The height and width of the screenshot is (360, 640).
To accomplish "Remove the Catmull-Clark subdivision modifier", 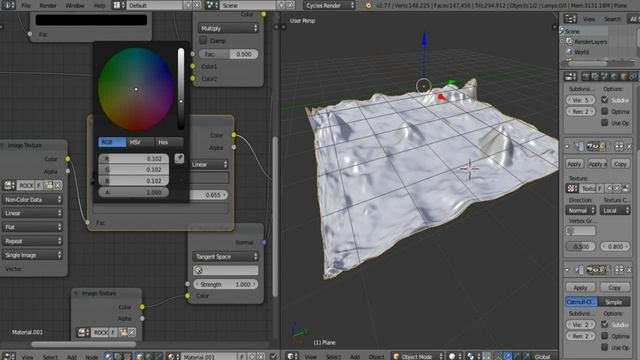I will click(629, 269).
